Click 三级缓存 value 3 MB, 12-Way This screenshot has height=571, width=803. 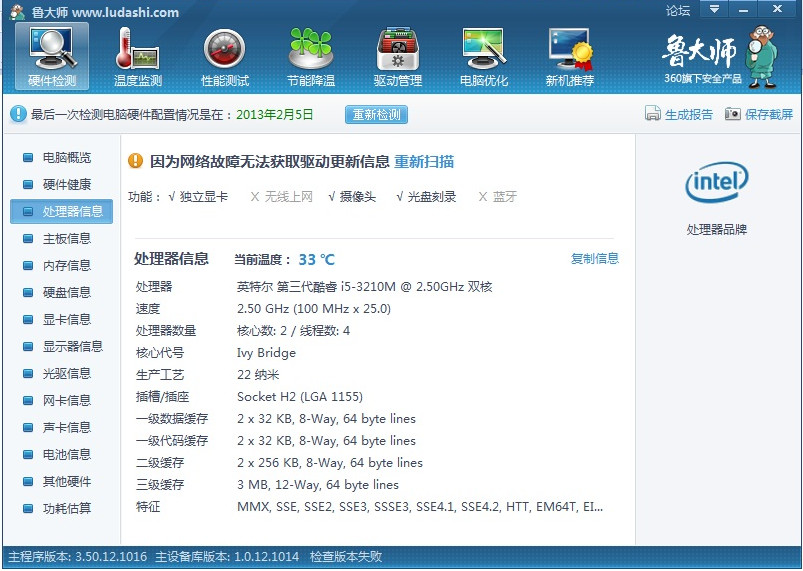click(x=318, y=485)
